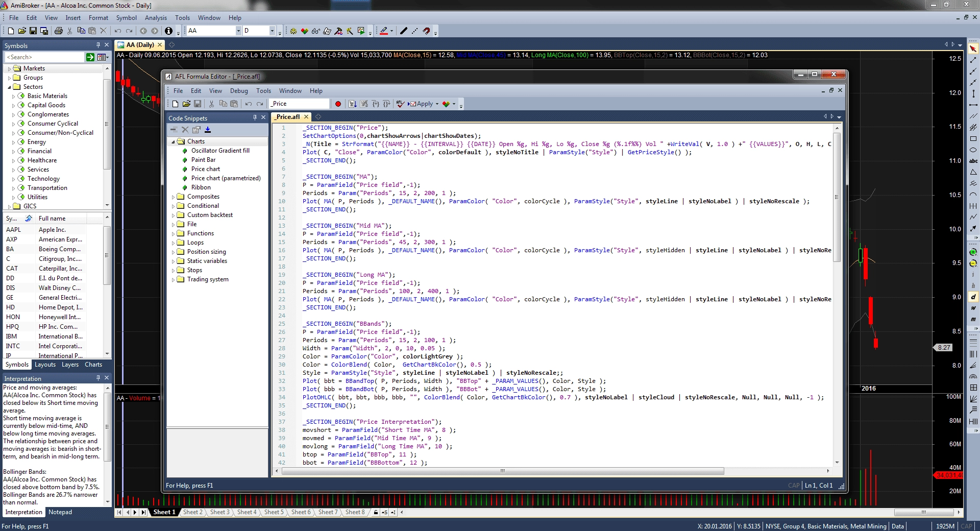Image resolution: width=980 pixels, height=531 pixels.
Task: Close the Code Snippets panel
Action: point(263,117)
